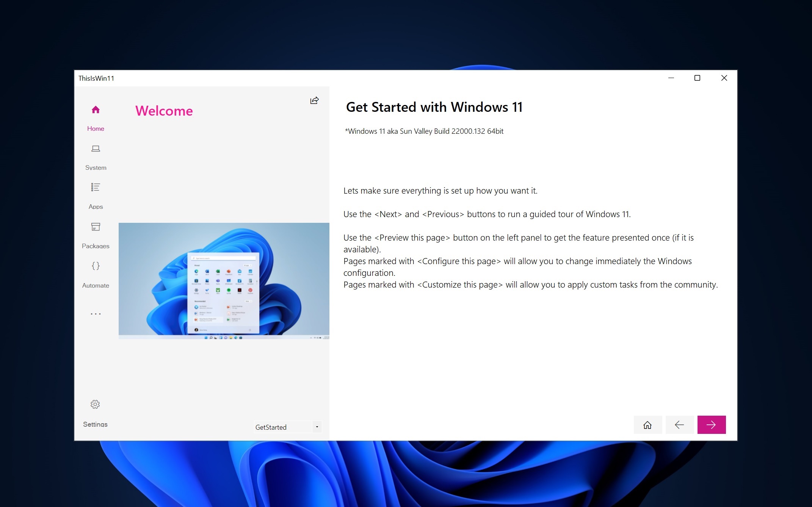The width and height of the screenshot is (812, 507).
Task: Open the Home section in sidebar
Action: 96,118
